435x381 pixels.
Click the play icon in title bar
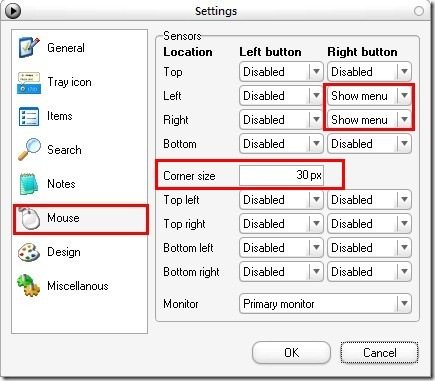pyautogui.click(x=12, y=11)
